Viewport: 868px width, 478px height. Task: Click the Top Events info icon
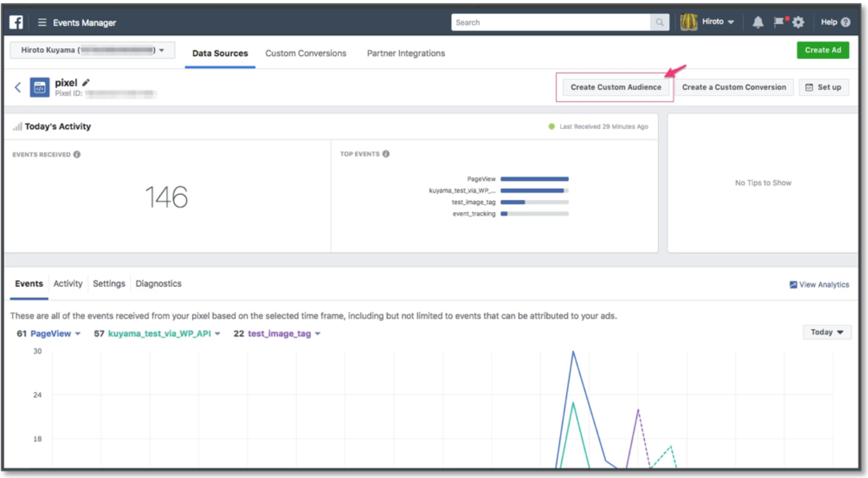[386, 154]
